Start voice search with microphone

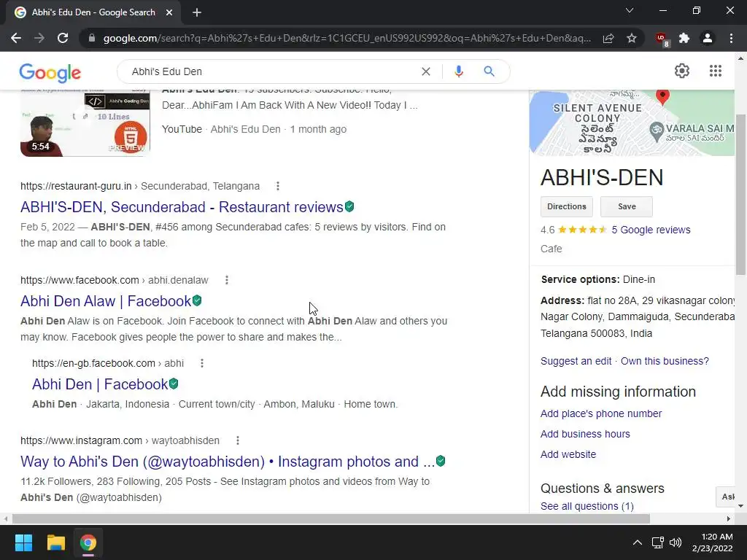458,71
